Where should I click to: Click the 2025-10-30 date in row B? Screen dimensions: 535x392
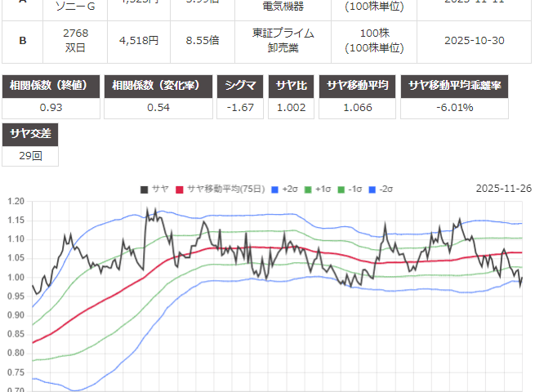coord(475,40)
